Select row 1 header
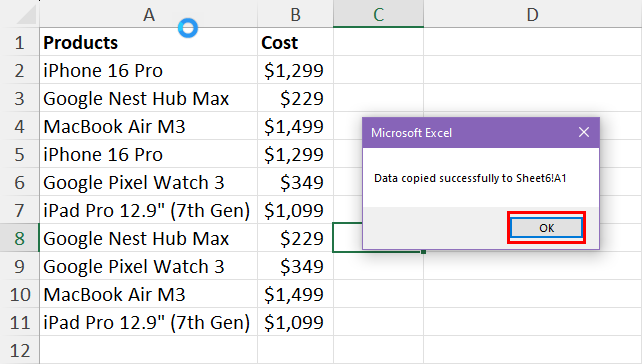Image resolution: width=642 pixels, height=364 pixels. 20,42
